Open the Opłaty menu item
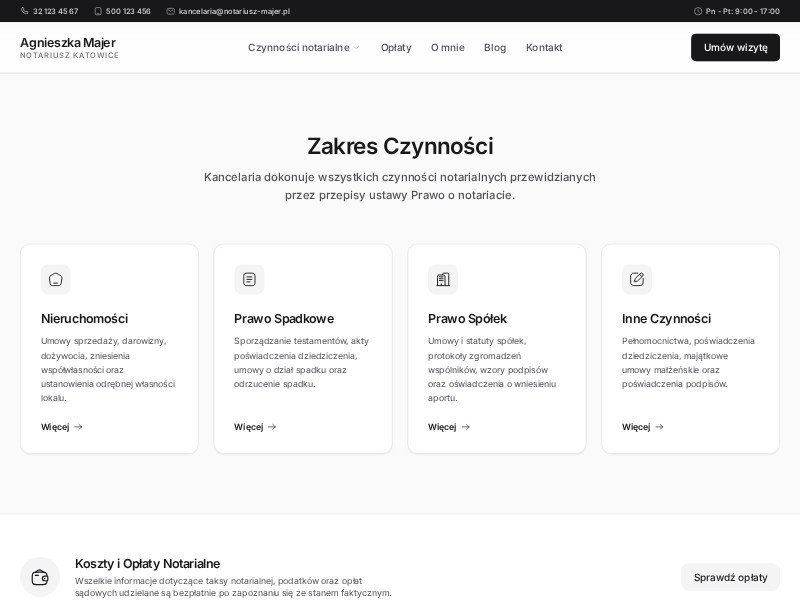Image resolution: width=800 pixels, height=600 pixels. [x=396, y=48]
